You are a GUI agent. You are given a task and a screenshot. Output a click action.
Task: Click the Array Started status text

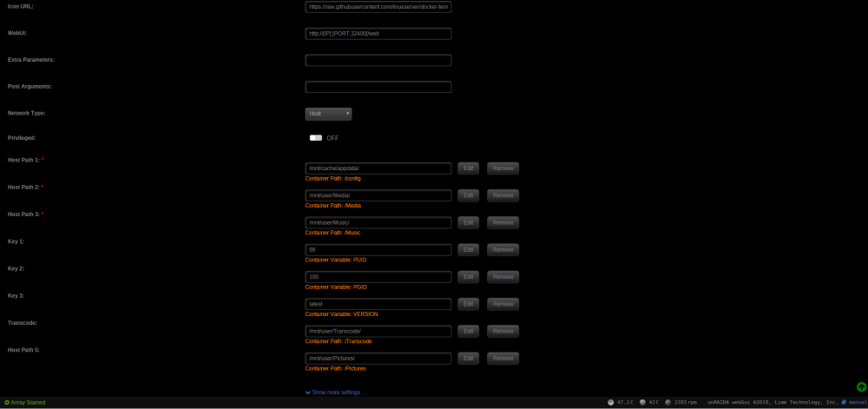point(29,402)
